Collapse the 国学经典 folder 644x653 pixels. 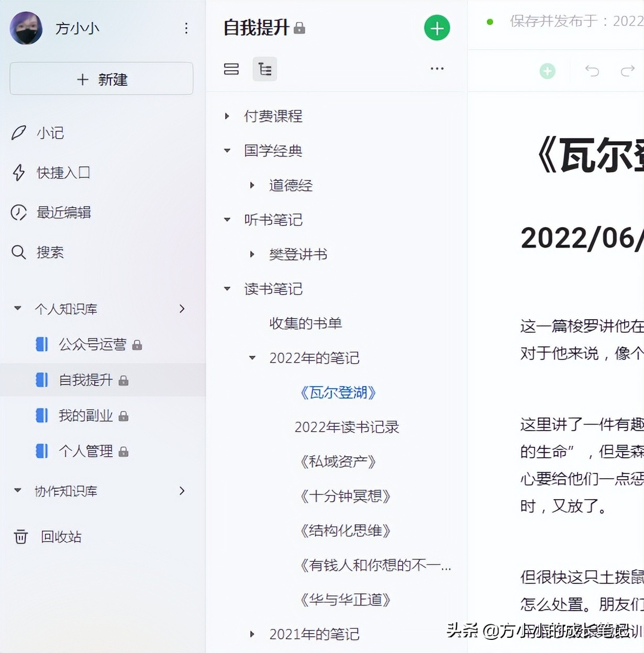227,151
